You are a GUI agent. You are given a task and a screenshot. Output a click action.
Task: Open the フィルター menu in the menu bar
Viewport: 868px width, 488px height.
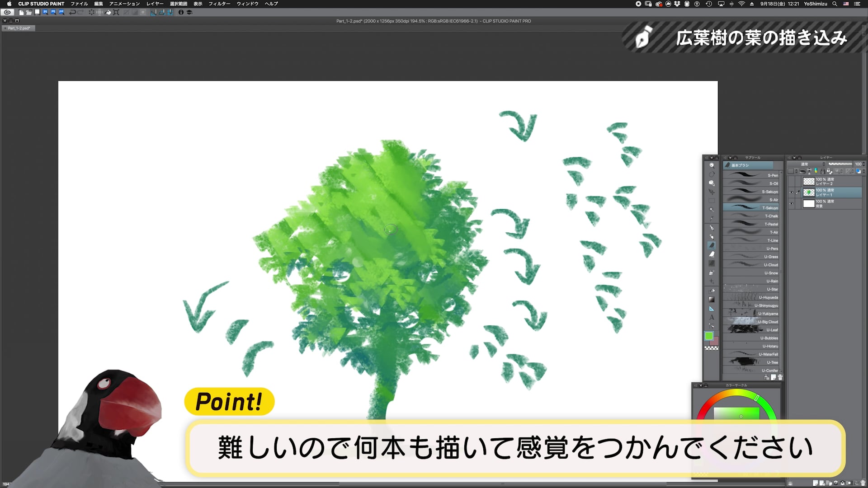[220, 4]
